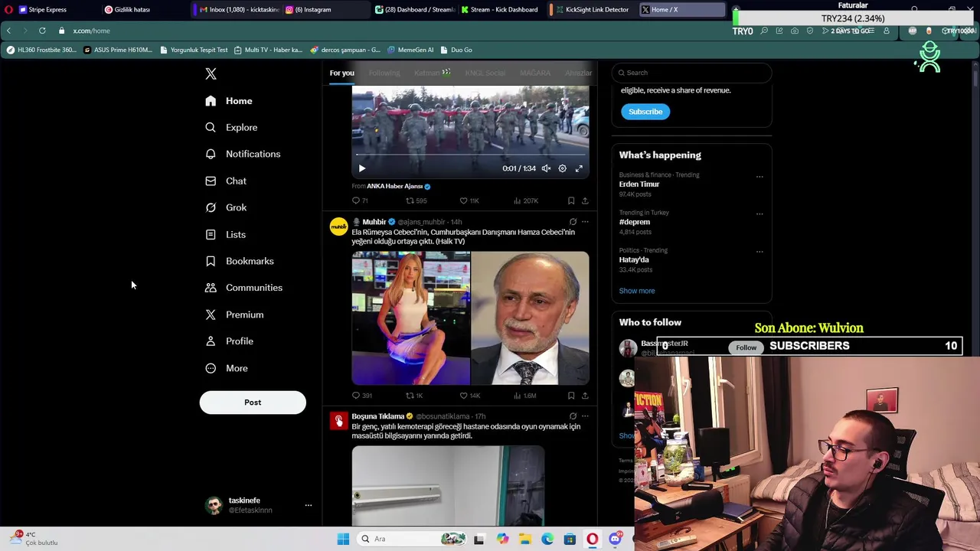Viewport: 980px width, 551px height.
Task: Enter fullscreen on the video
Action: (x=579, y=168)
